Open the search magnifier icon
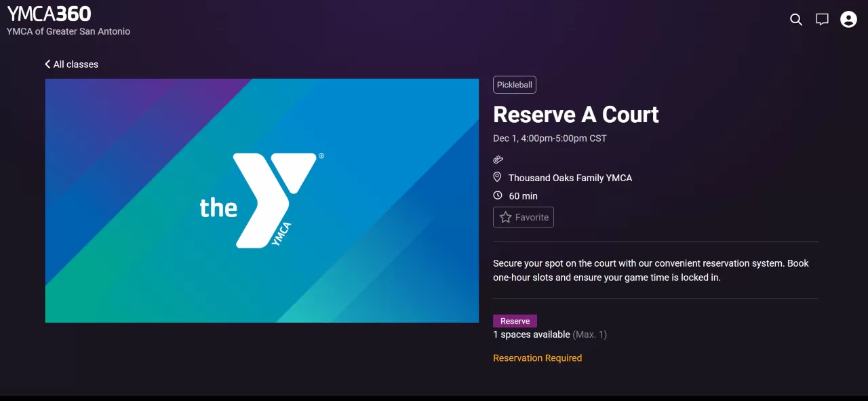This screenshot has height=401, width=868. click(796, 20)
